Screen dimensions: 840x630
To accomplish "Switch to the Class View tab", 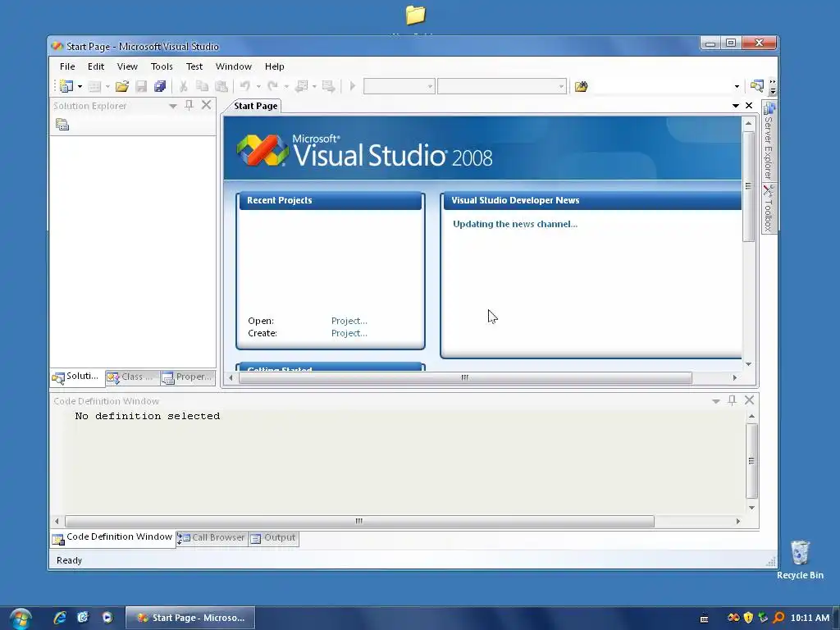I will click(x=132, y=377).
